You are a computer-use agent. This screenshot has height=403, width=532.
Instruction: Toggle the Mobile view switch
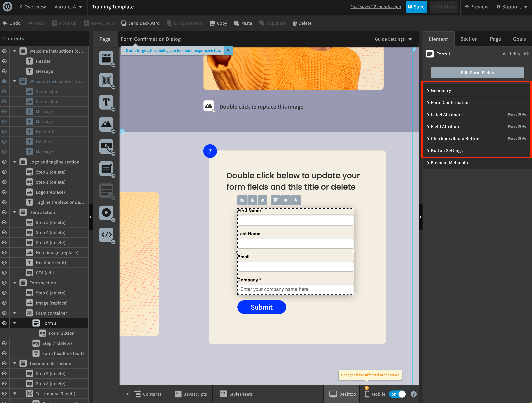tap(397, 394)
